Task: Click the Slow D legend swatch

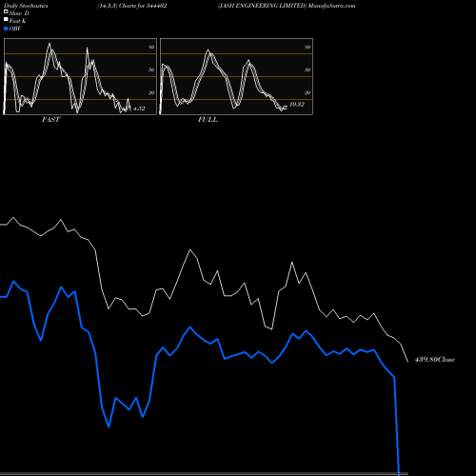Action: pos(6,11)
